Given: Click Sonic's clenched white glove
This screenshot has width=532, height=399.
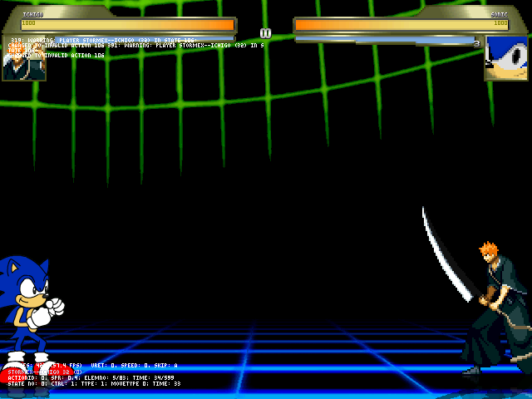Looking at the screenshot, I should (x=55, y=307).
